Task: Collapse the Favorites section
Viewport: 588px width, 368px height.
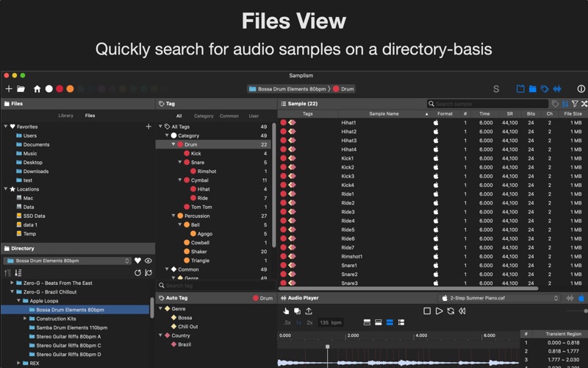Action: coord(6,127)
